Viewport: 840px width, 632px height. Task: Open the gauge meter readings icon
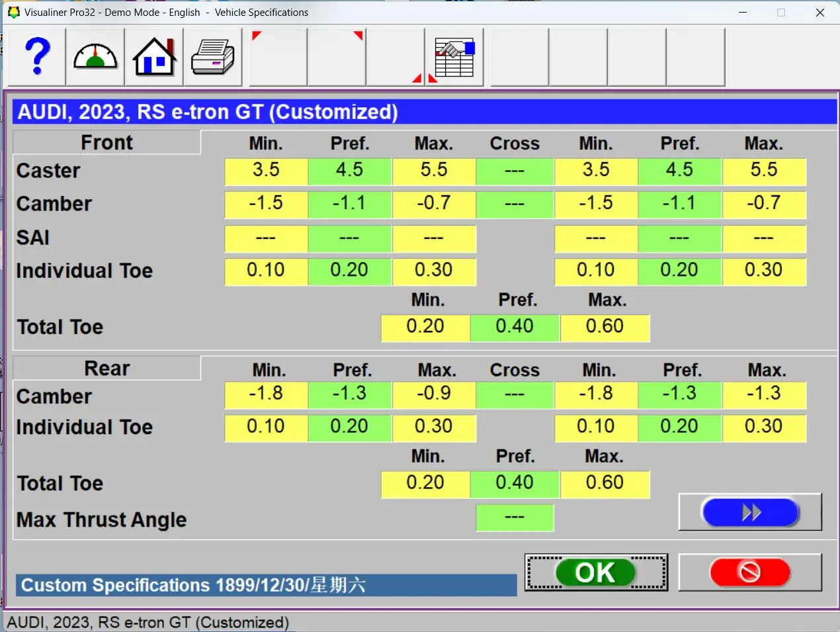click(95, 57)
